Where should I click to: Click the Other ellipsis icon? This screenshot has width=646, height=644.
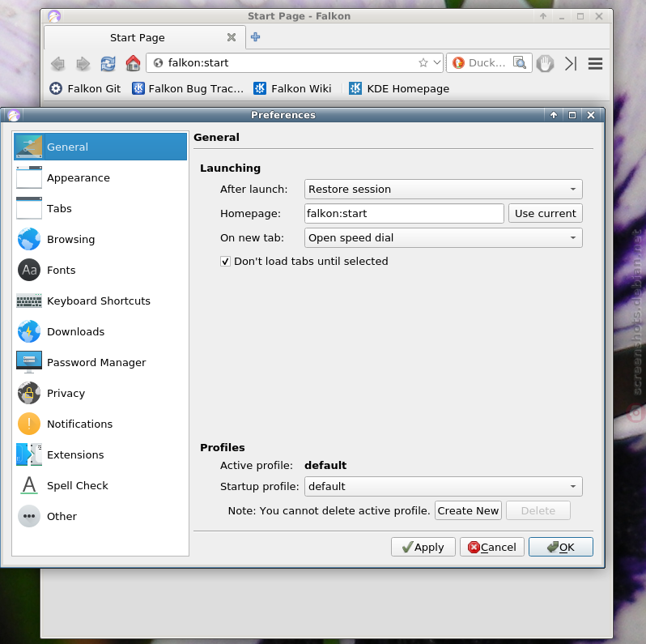(29, 516)
